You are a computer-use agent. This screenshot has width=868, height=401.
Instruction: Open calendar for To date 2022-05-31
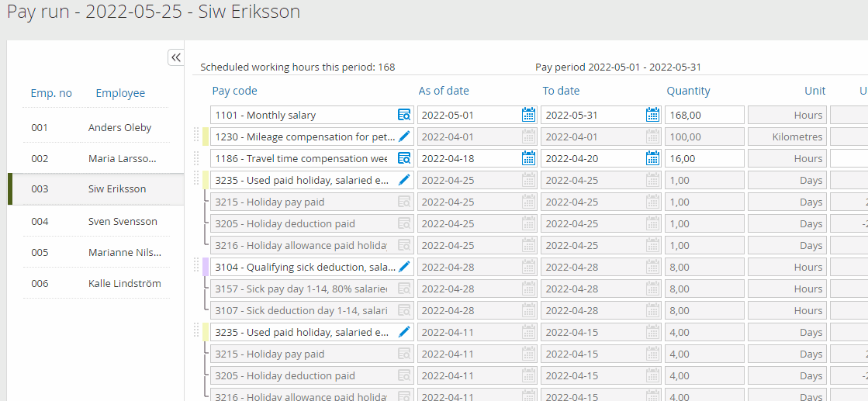click(x=652, y=116)
